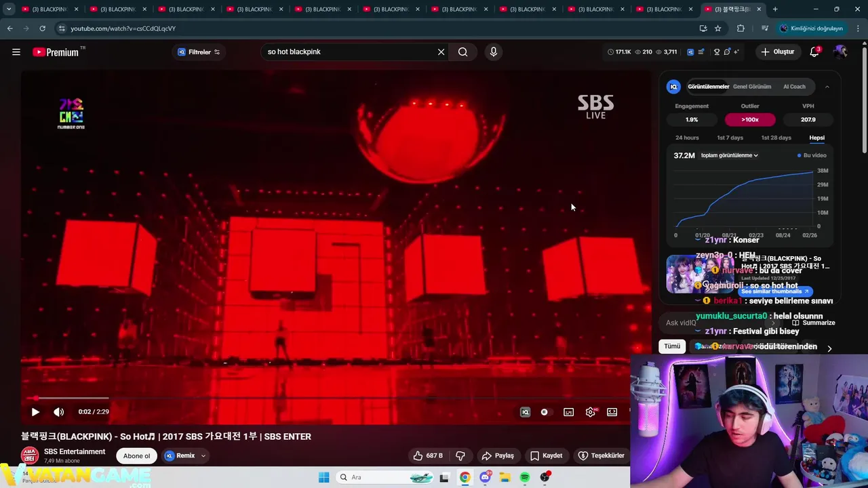Open the vidIQ Filtreler filter button
Viewport: 868px width, 488px height.
(198, 52)
